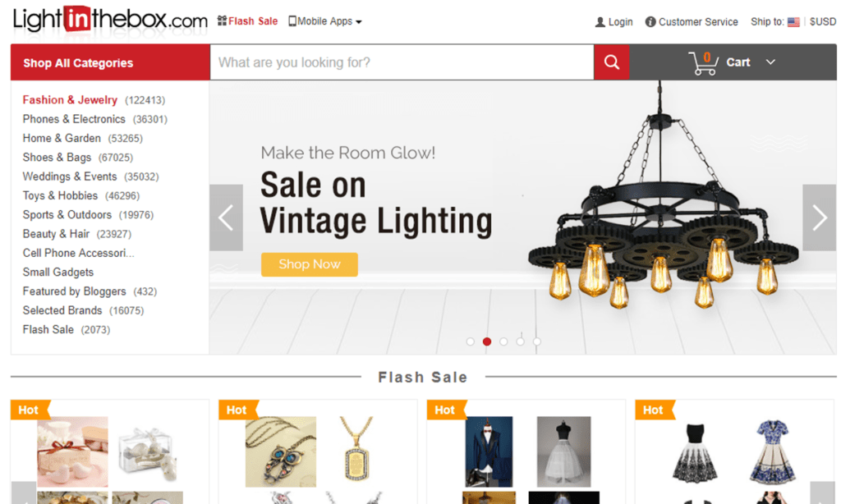Click the US flag ship-to icon
Image resolution: width=841 pixels, height=504 pixels.
point(793,22)
